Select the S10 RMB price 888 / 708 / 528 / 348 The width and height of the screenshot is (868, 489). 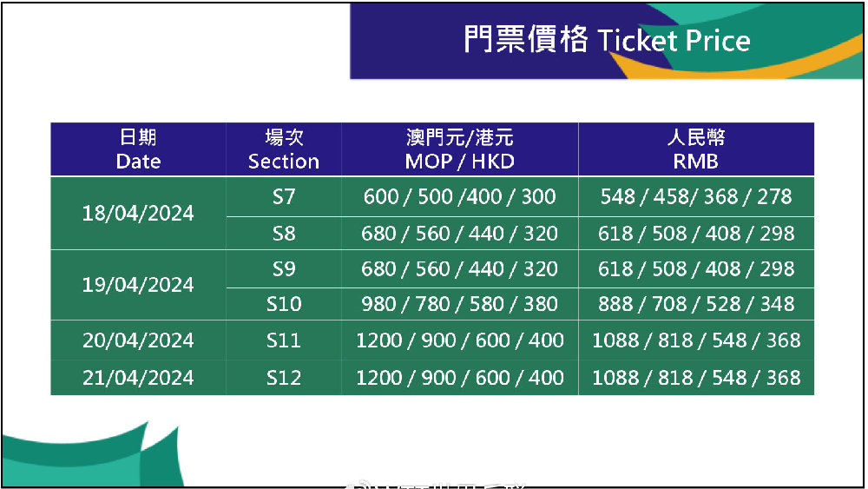[696, 304]
